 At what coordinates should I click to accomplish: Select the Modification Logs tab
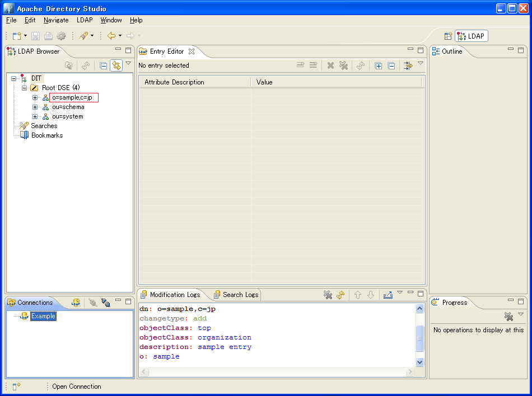coord(171,295)
